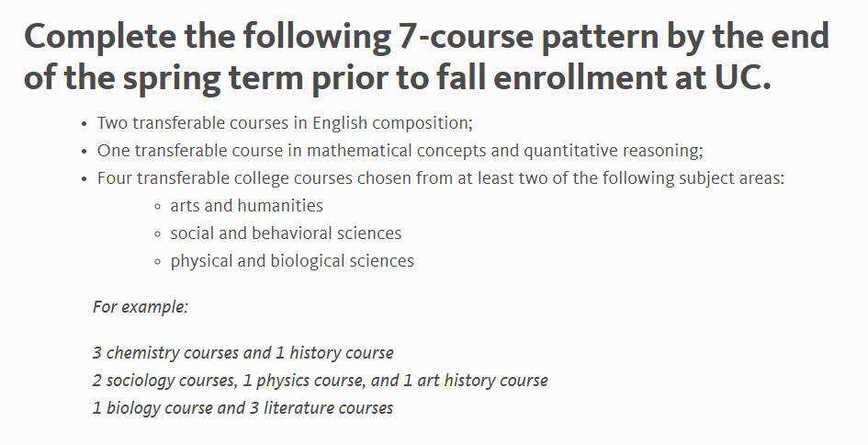Click the English composition bullet text
The height and width of the screenshot is (445, 868).
[285, 123]
